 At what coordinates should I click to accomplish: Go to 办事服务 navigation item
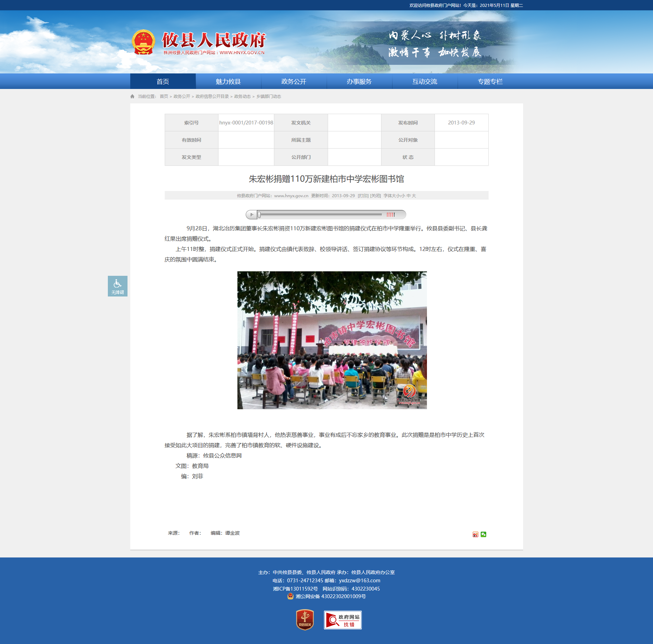coord(359,82)
